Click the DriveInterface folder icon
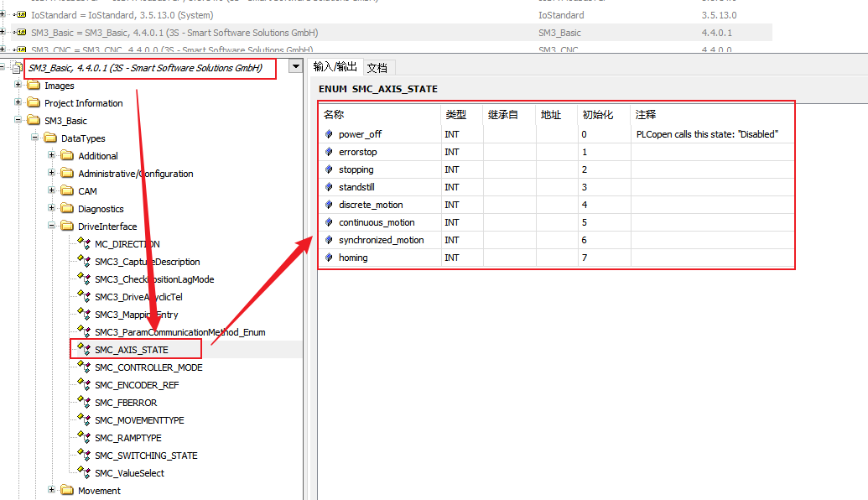Screen dimensions: 868x500 click(x=67, y=227)
